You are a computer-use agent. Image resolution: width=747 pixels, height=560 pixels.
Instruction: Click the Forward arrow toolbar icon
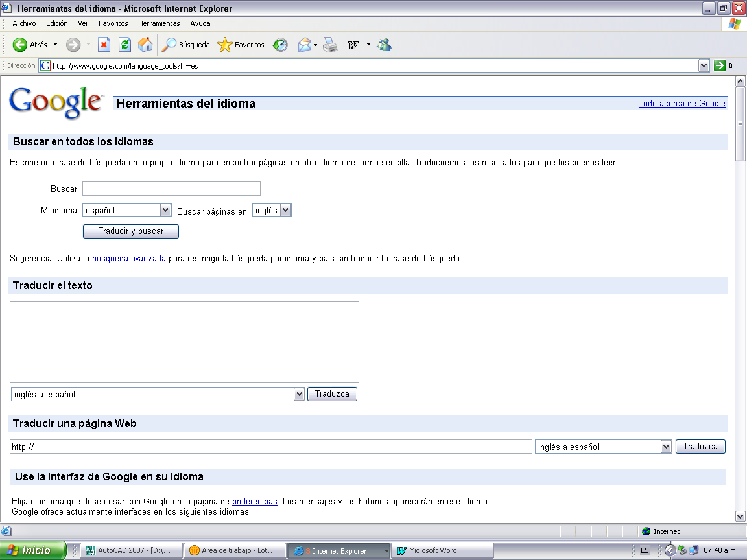[73, 45]
